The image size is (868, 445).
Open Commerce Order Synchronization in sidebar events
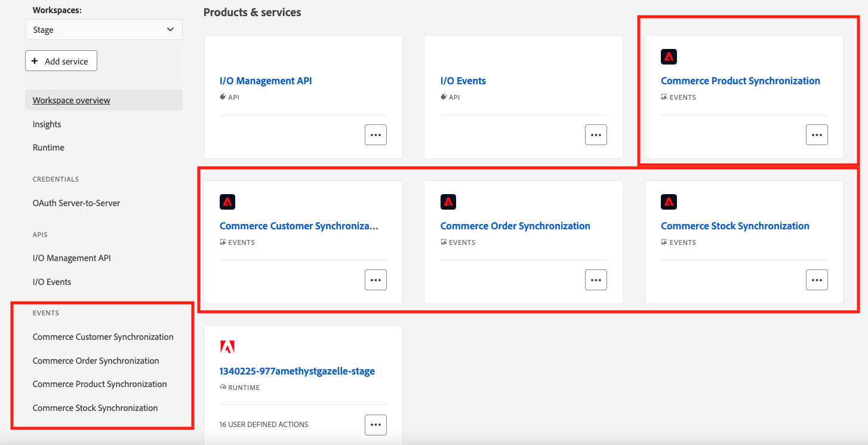coord(96,361)
